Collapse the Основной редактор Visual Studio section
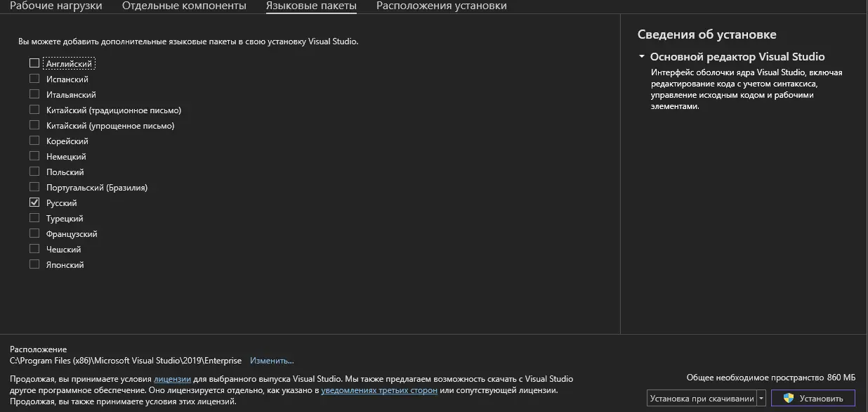This screenshot has width=868, height=412. coord(642,57)
